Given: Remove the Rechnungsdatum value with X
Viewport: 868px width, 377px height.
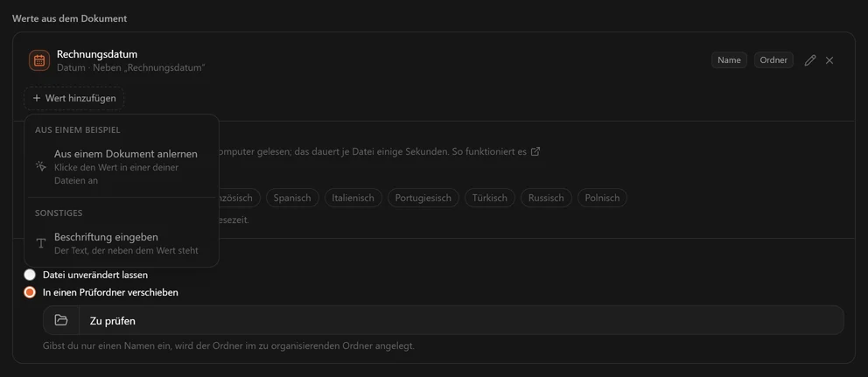Looking at the screenshot, I should click(x=829, y=60).
